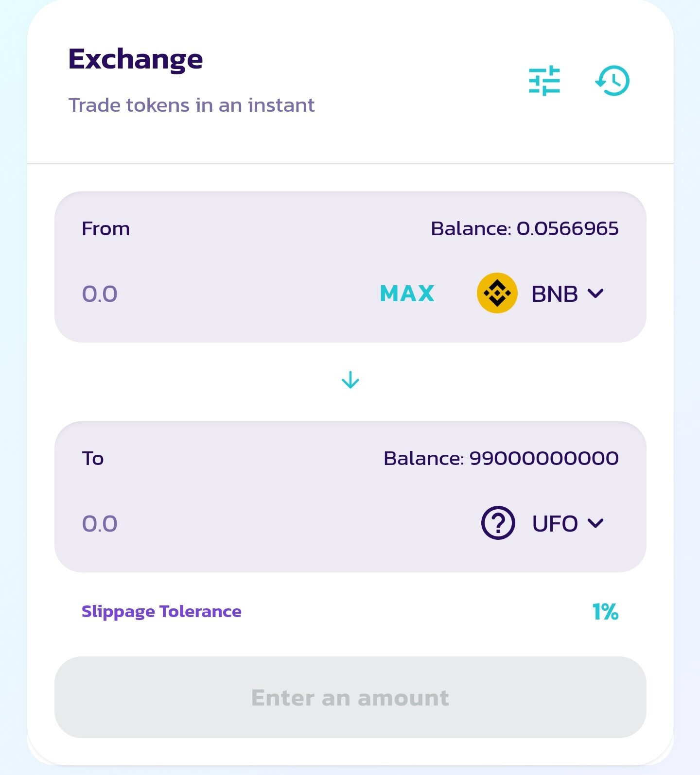Open the swap settings sliders icon
Viewport: 700px width, 775px height.
click(x=544, y=81)
